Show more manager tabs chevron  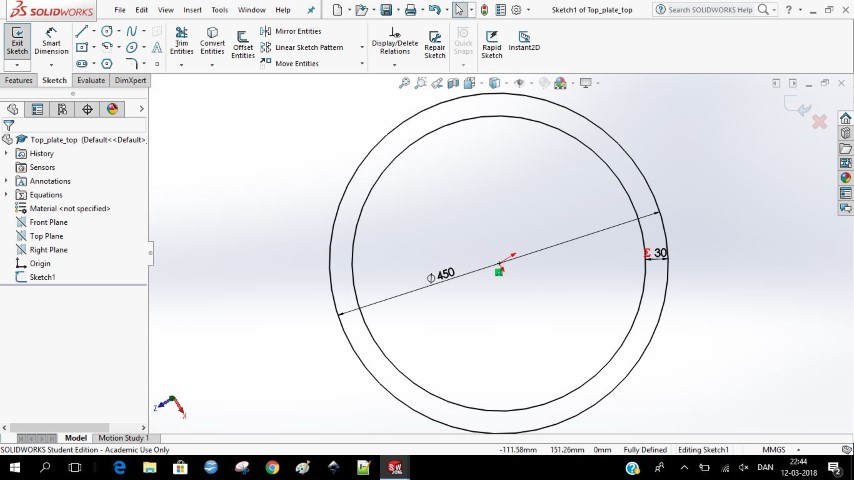[x=141, y=109]
